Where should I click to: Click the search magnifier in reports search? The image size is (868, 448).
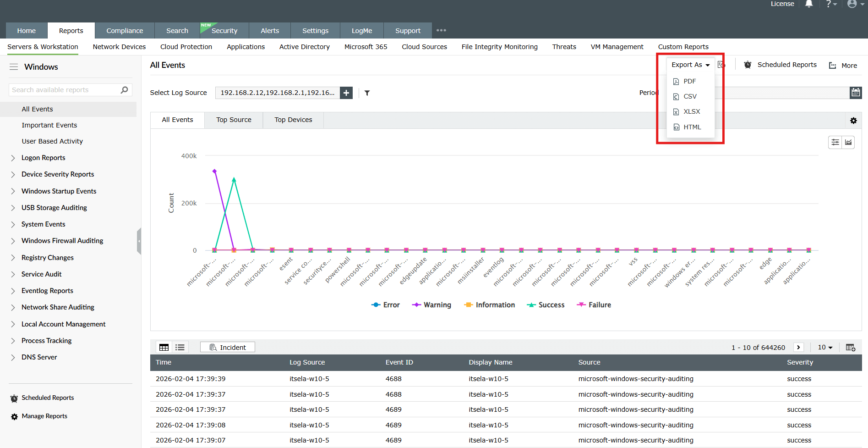coord(124,90)
